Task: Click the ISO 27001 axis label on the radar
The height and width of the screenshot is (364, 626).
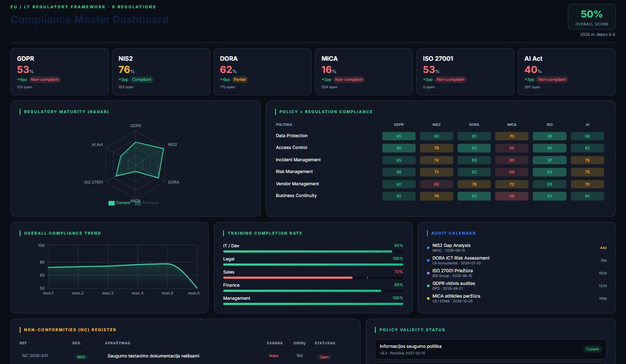Action: pos(94,182)
